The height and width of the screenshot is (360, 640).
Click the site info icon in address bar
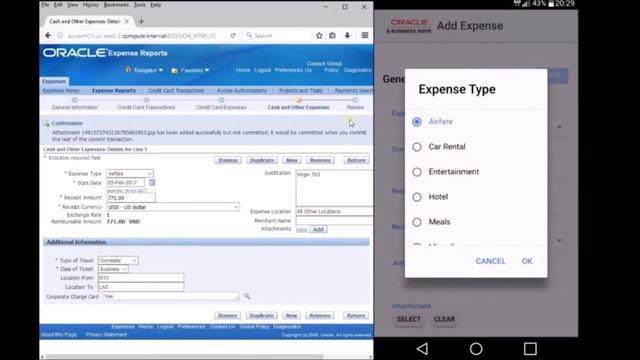click(x=60, y=36)
